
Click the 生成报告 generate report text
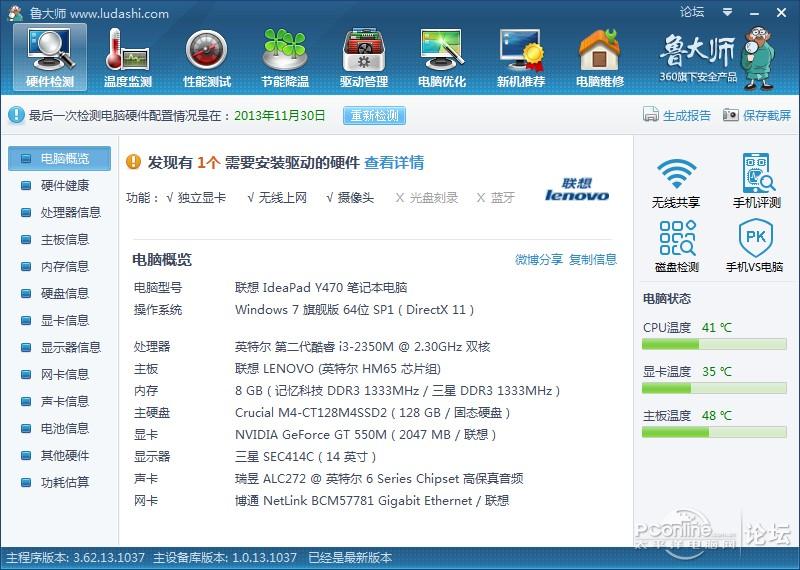687,115
